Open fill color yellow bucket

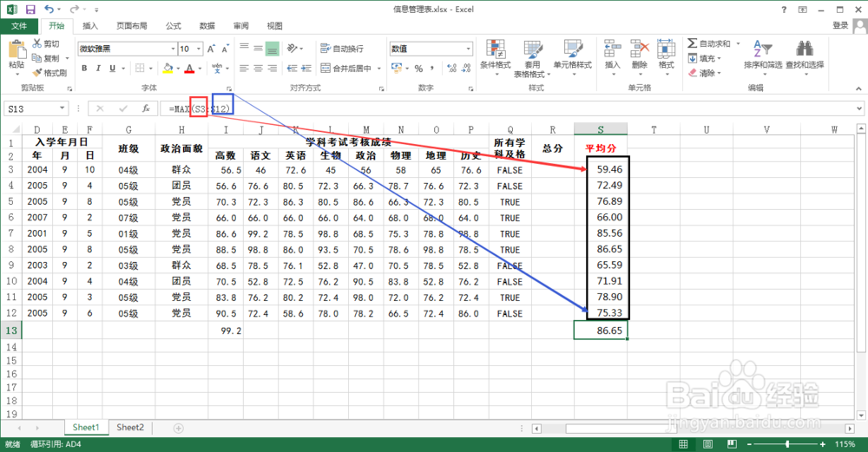[168, 68]
